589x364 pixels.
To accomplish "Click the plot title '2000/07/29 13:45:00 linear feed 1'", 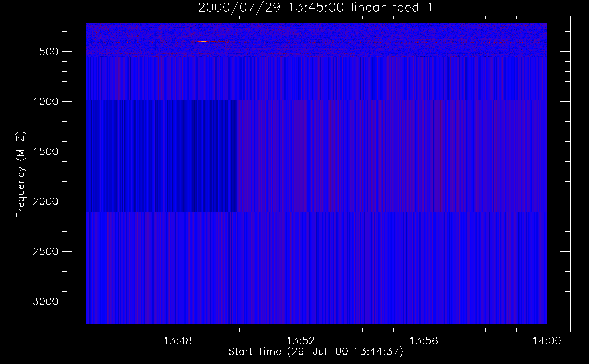I will pos(315,7).
